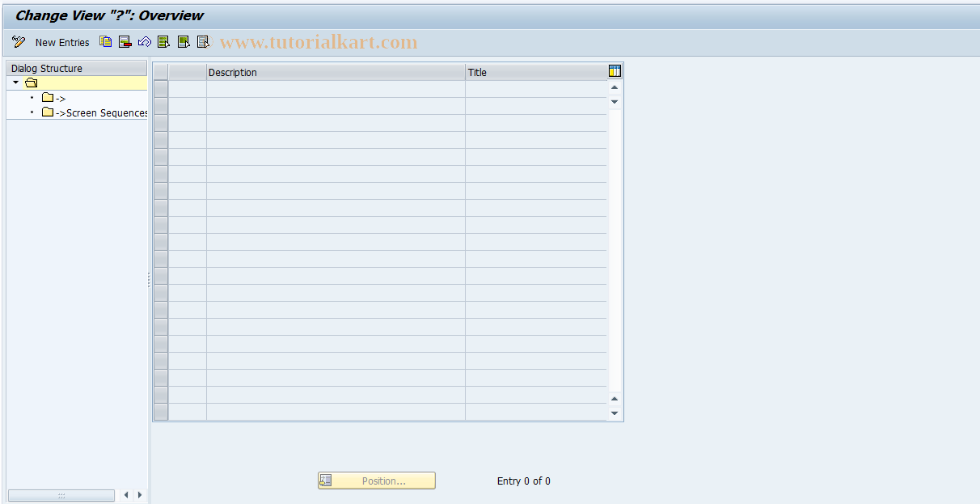Image resolution: width=980 pixels, height=504 pixels.
Task: Select the open folder root node
Action: 31,83
